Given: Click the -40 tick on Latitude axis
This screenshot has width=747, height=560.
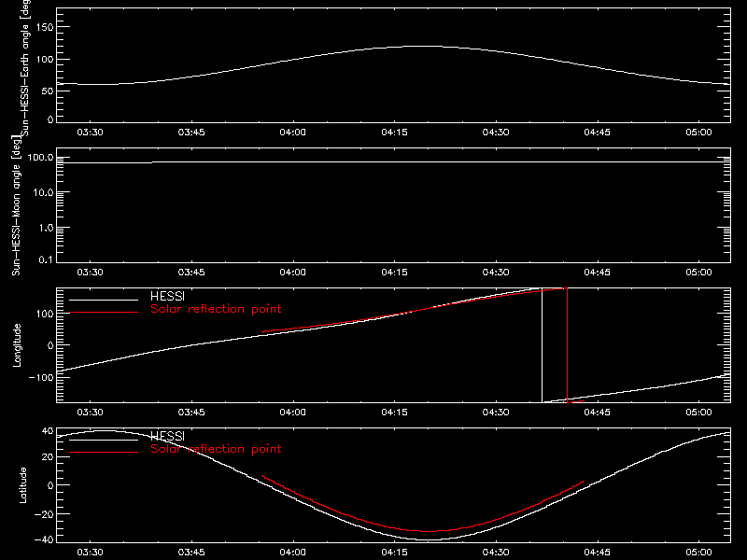Looking at the screenshot, I should (44, 540).
